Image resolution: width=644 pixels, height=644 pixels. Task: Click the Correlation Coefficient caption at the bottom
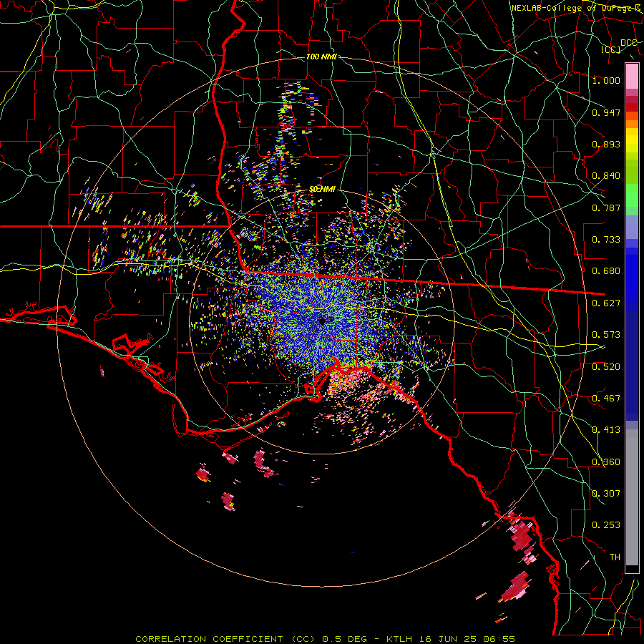tap(325, 639)
